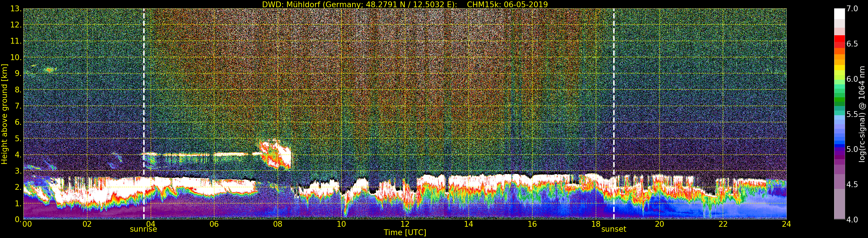Click the 'Time [UTC]' axis label

point(405,233)
